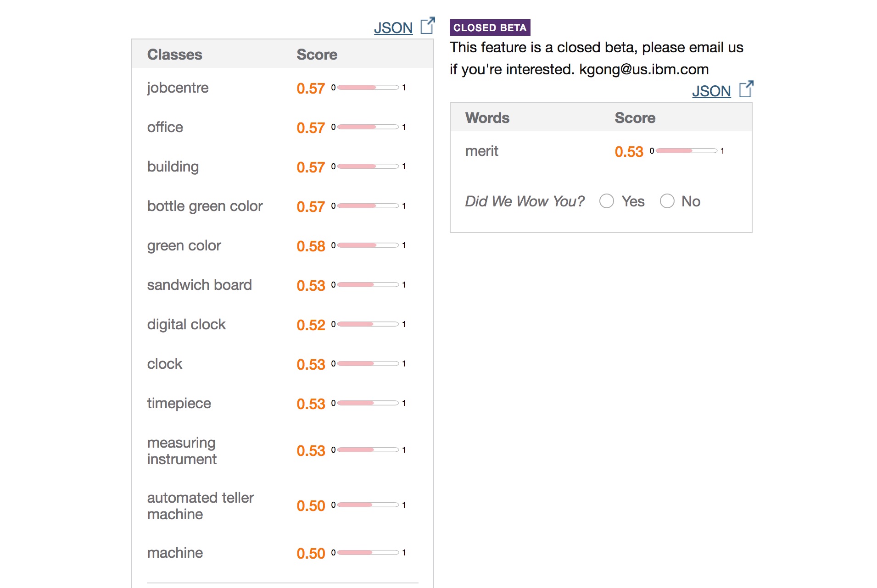877x588 pixels.
Task: Click the Words column header
Action: 487,118
